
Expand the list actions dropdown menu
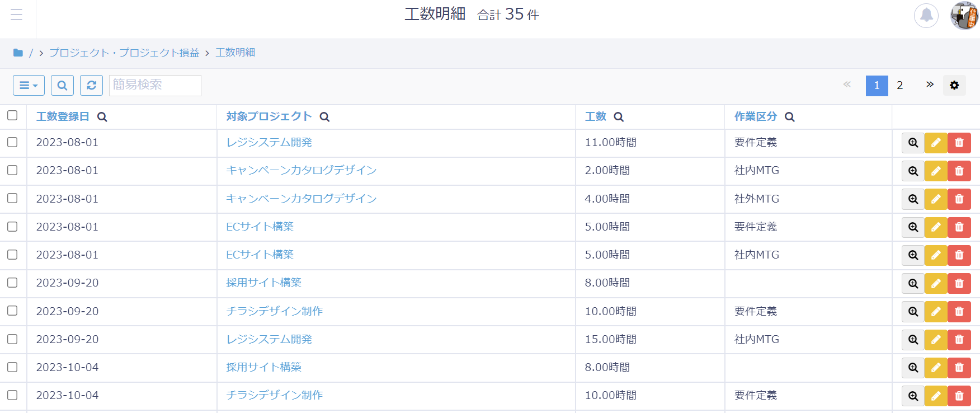tap(29, 86)
